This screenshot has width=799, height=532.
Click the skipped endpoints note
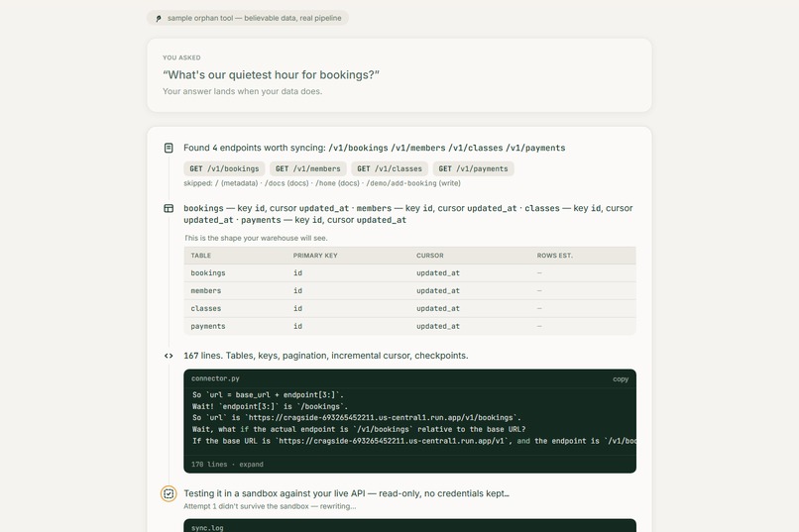(x=322, y=183)
